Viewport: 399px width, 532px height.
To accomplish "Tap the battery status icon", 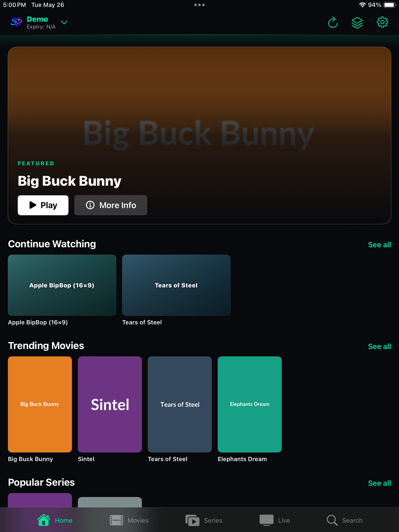I will (390, 5).
